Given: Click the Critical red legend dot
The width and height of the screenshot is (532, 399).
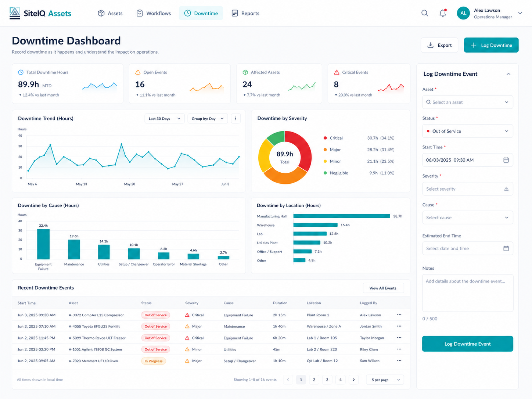Looking at the screenshot, I should [325, 138].
